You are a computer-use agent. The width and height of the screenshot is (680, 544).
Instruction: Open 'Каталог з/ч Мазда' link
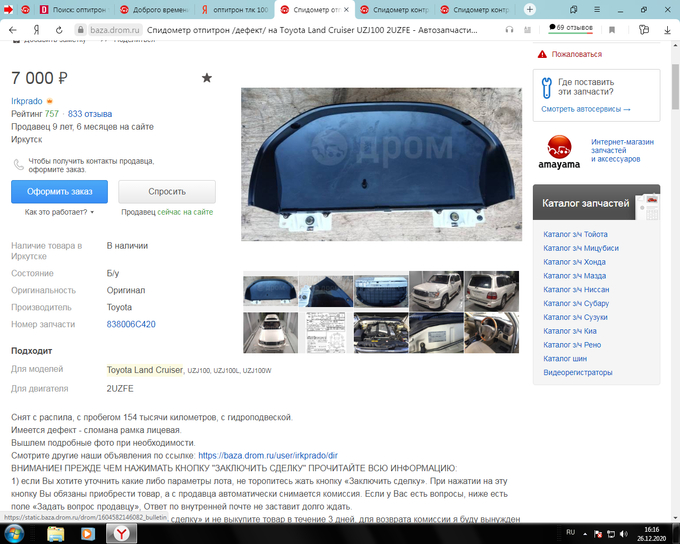(x=575, y=276)
